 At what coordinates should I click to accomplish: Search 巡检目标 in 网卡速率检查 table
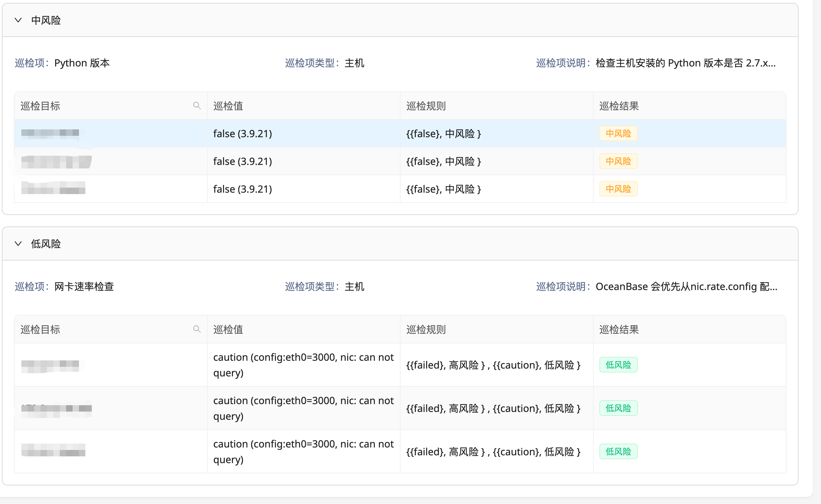[x=197, y=329]
